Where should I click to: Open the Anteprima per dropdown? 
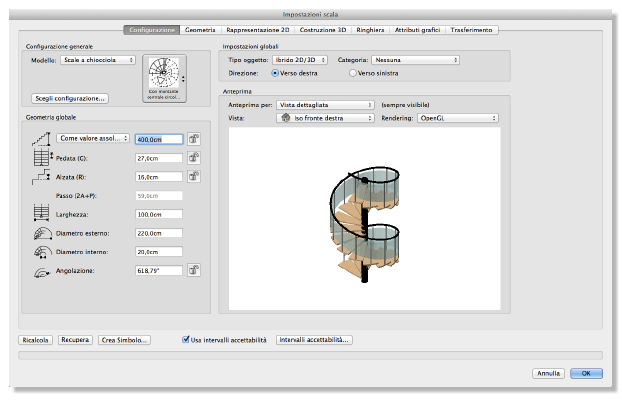pos(325,105)
